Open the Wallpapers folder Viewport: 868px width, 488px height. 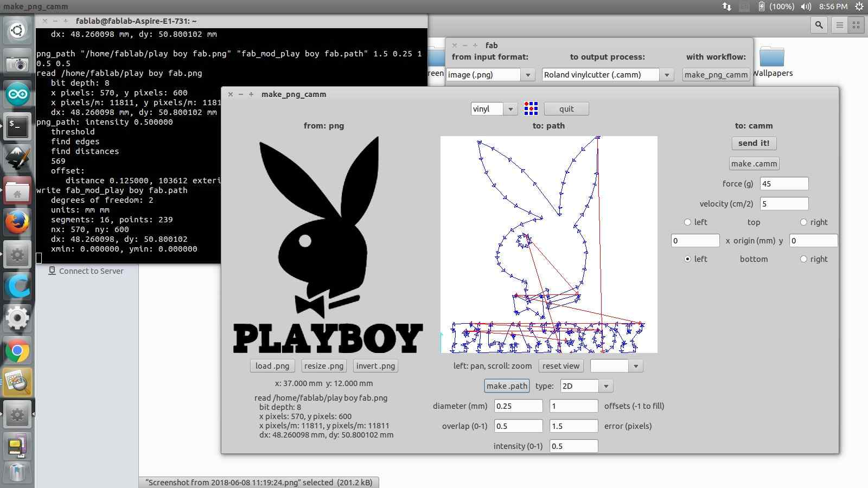[772, 62]
